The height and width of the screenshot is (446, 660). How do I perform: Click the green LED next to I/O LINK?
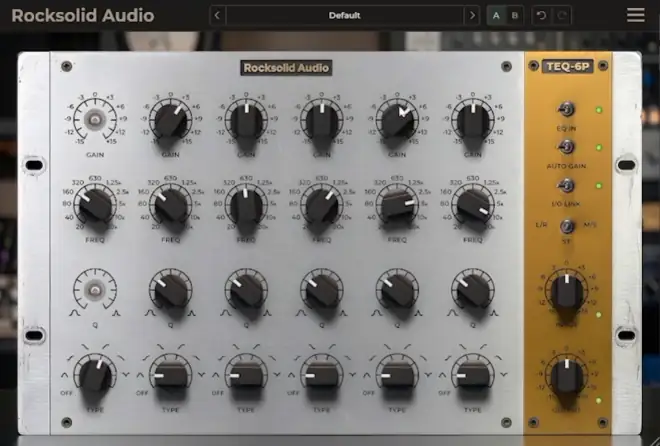click(599, 186)
